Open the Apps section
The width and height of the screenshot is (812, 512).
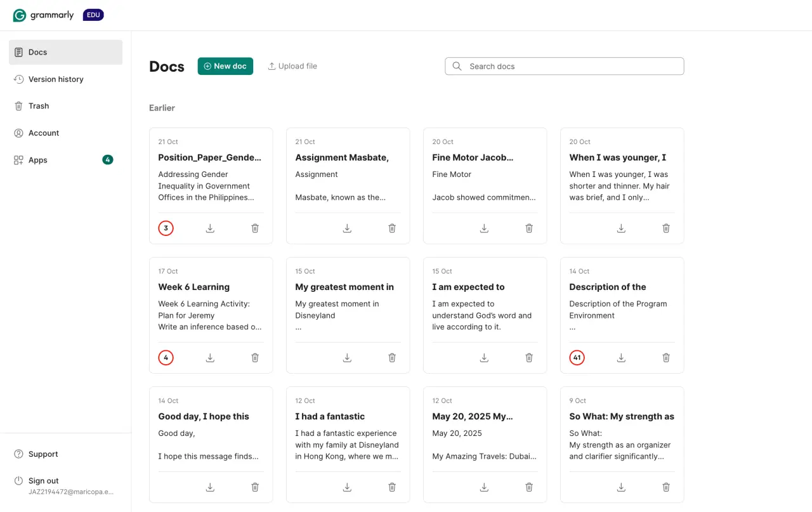point(65,160)
